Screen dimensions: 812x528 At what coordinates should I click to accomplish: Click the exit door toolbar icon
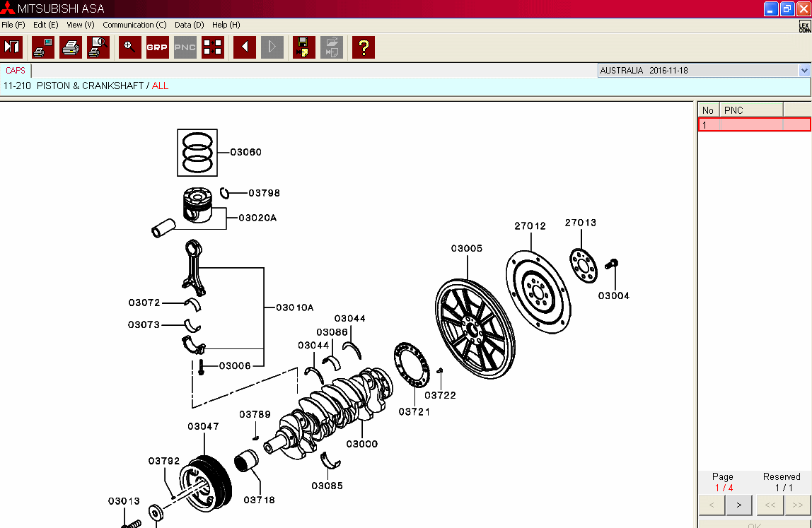click(x=12, y=47)
